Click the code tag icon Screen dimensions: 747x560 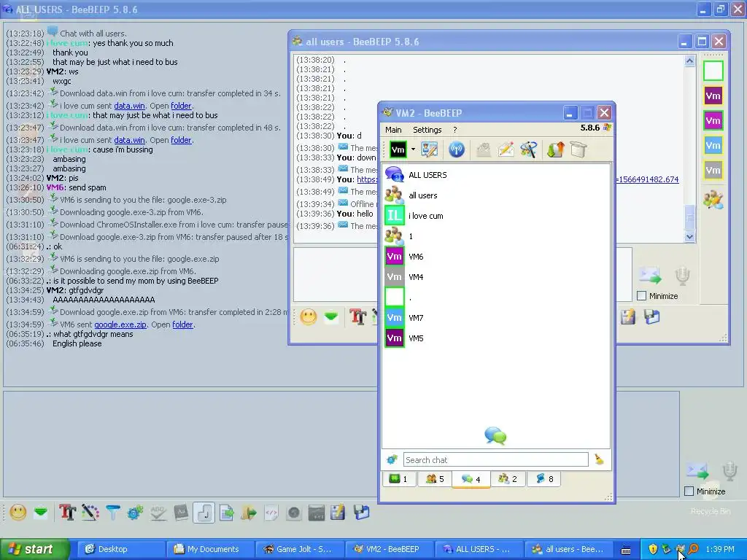coord(271,513)
